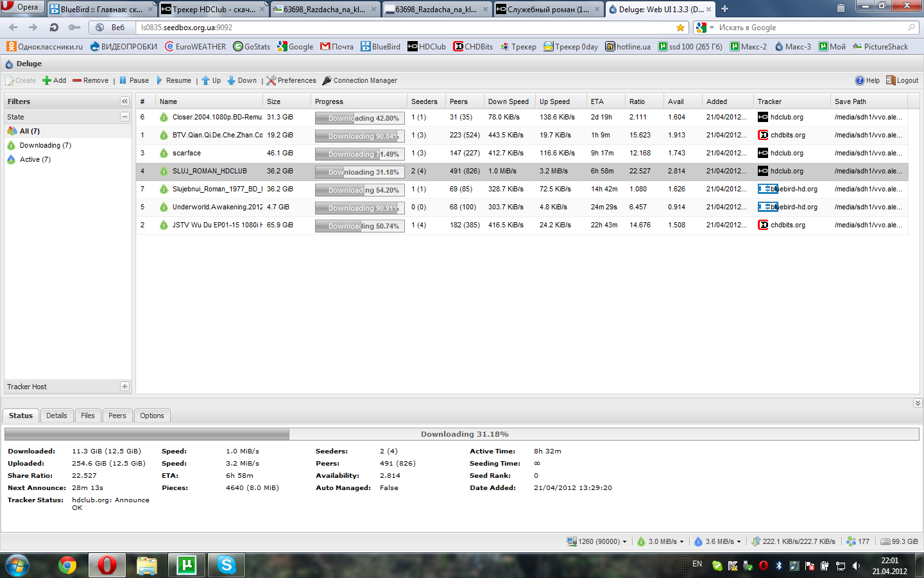Move torrent Up in queue

[211, 80]
